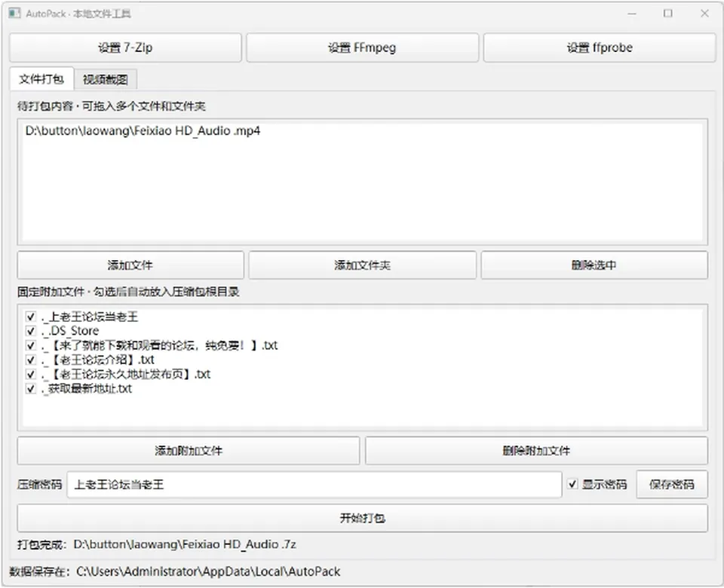Uncheck the 【老王论坛永久地址发布页】.txt checkbox

[x=30, y=374]
